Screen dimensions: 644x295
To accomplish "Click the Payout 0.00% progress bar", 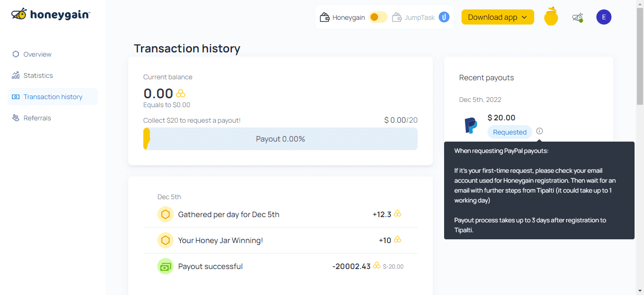I will [x=281, y=139].
